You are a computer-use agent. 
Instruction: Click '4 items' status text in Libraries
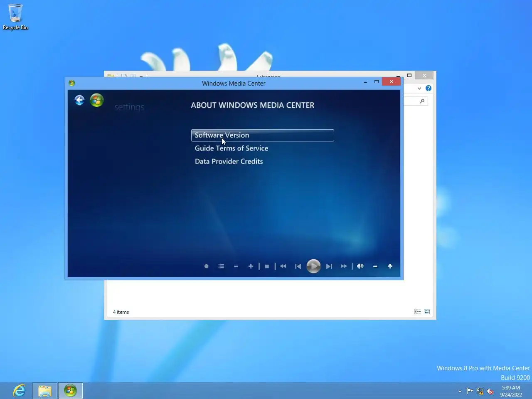(x=121, y=312)
